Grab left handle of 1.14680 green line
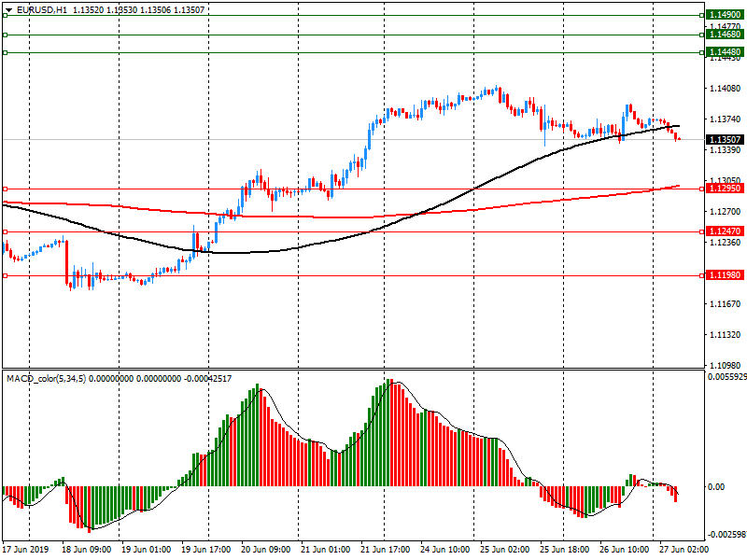Image resolution: width=747 pixels, height=560 pixels. (6, 35)
